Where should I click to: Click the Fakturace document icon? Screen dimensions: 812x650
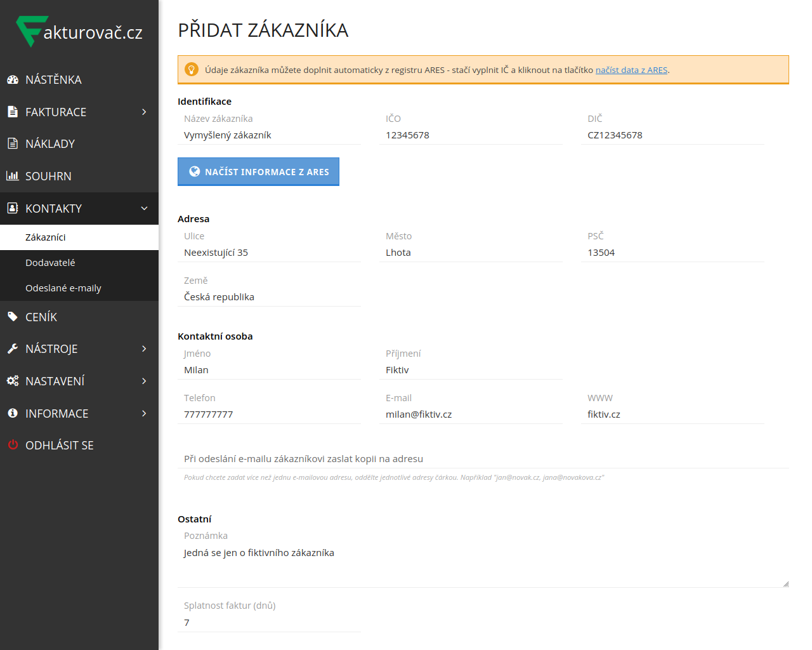13,112
